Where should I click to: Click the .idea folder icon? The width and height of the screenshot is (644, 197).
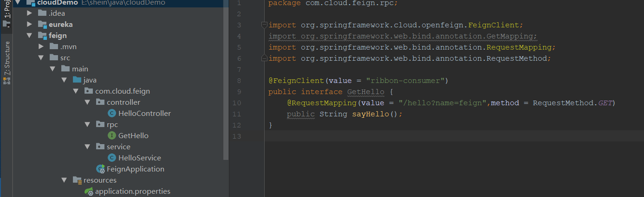coord(42,13)
